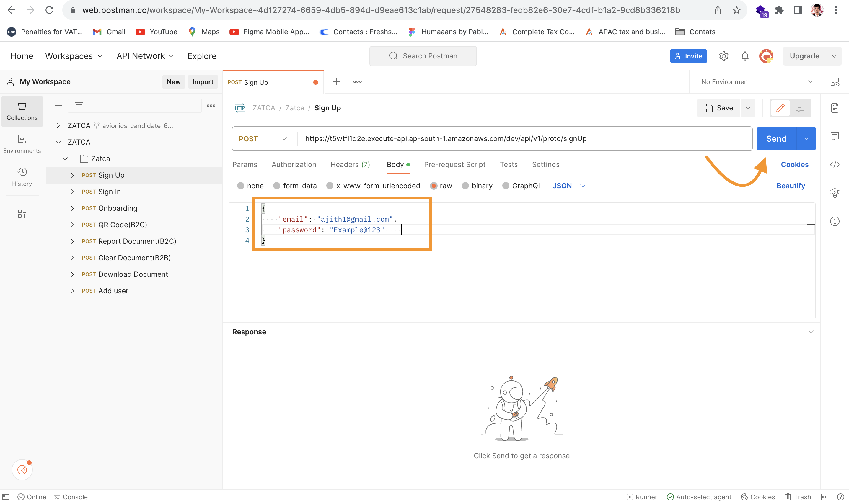Collapse the Zatca folder in the sidebar

click(x=65, y=158)
